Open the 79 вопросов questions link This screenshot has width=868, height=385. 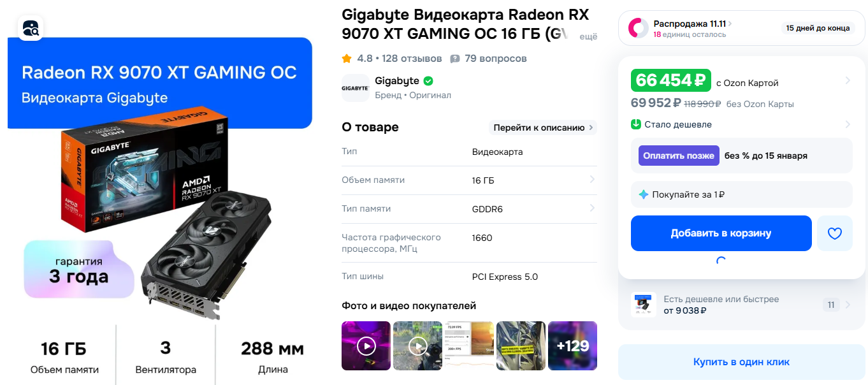pyautogui.click(x=496, y=59)
